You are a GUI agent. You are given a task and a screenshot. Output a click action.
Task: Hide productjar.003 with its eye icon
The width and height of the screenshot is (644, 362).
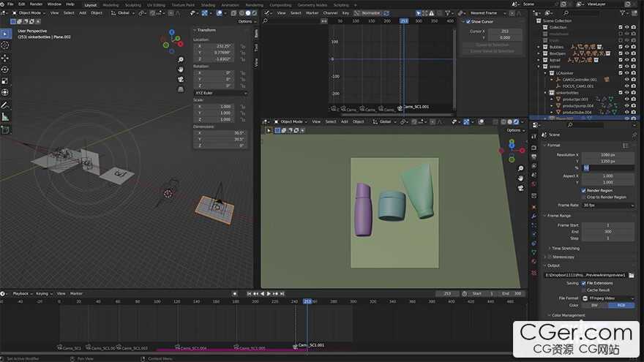(626, 99)
